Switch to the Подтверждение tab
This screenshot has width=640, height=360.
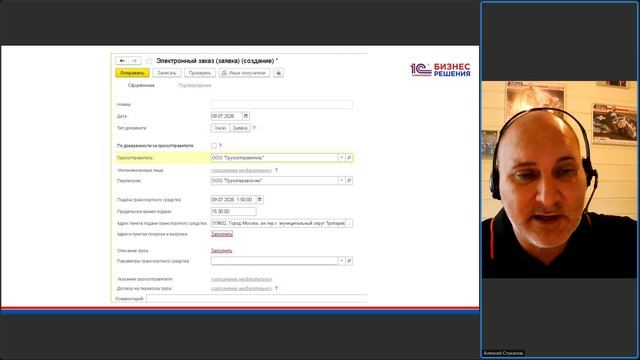click(195, 85)
